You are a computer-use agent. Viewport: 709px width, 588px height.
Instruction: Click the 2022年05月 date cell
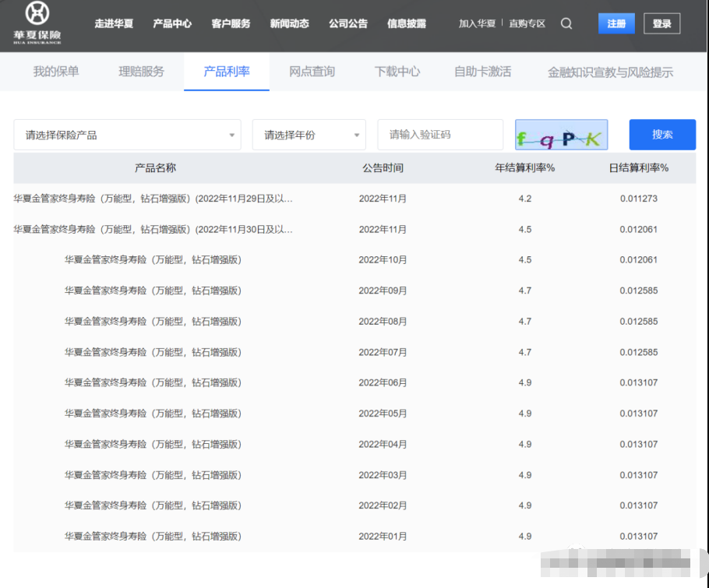click(383, 414)
